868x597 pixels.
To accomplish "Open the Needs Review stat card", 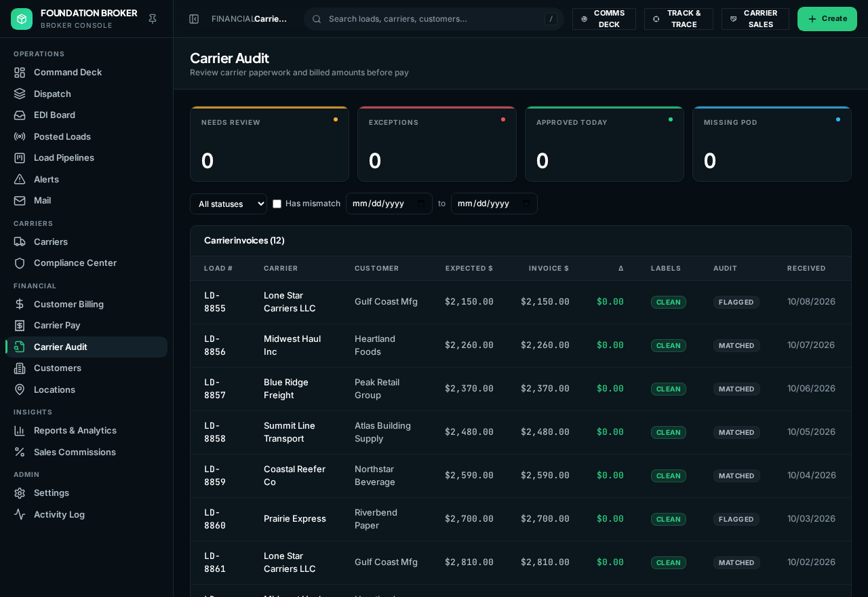I will point(269,144).
